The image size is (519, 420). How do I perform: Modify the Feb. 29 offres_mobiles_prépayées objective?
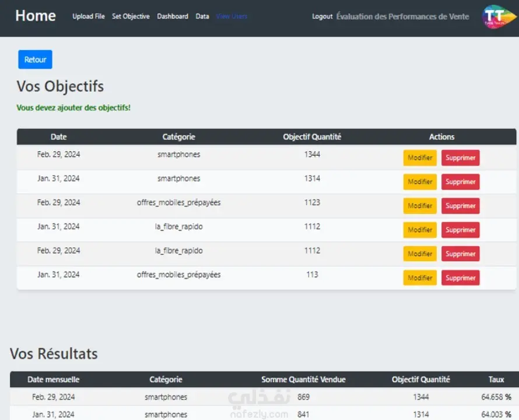click(x=420, y=206)
